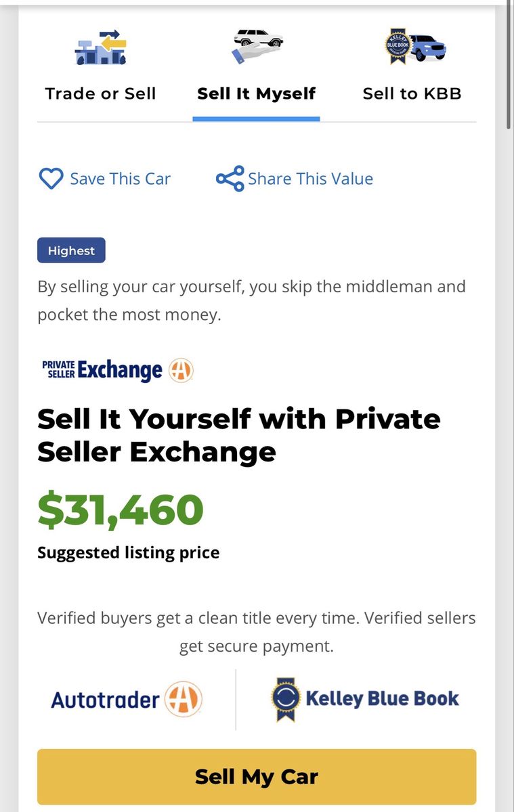This screenshot has width=514, height=812.
Task: Click the Highest badge label
Action: [x=71, y=250]
